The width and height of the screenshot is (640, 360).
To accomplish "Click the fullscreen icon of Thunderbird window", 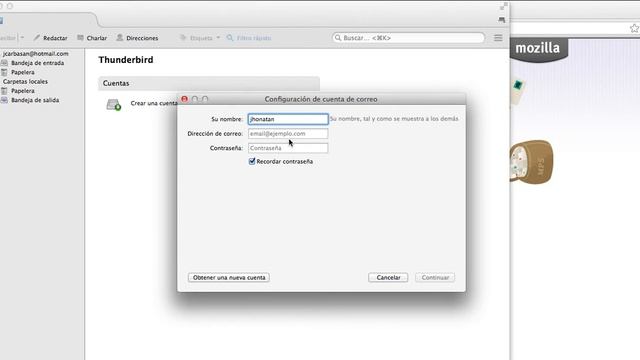I will pyautogui.click(x=503, y=6).
